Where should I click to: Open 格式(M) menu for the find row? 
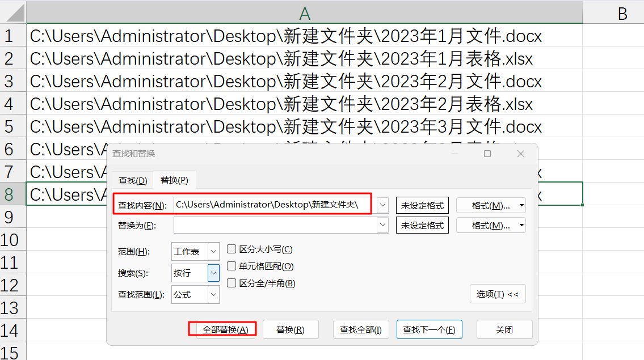(x=491, y=205)
